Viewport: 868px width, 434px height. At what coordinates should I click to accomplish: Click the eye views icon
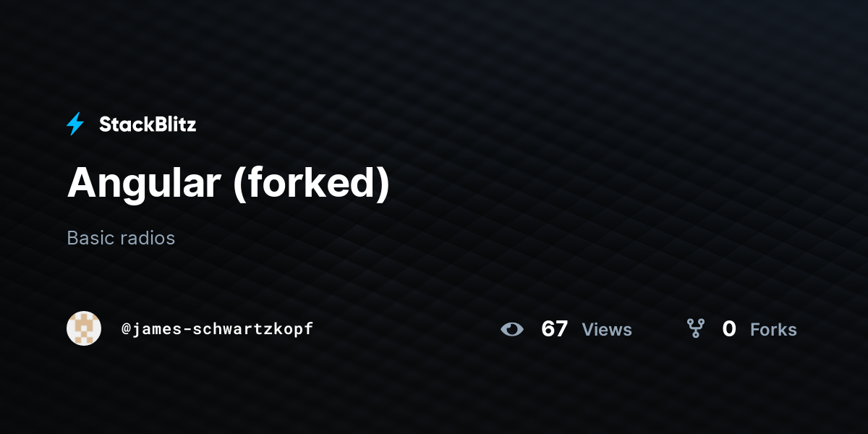click(x=512, y=329)
